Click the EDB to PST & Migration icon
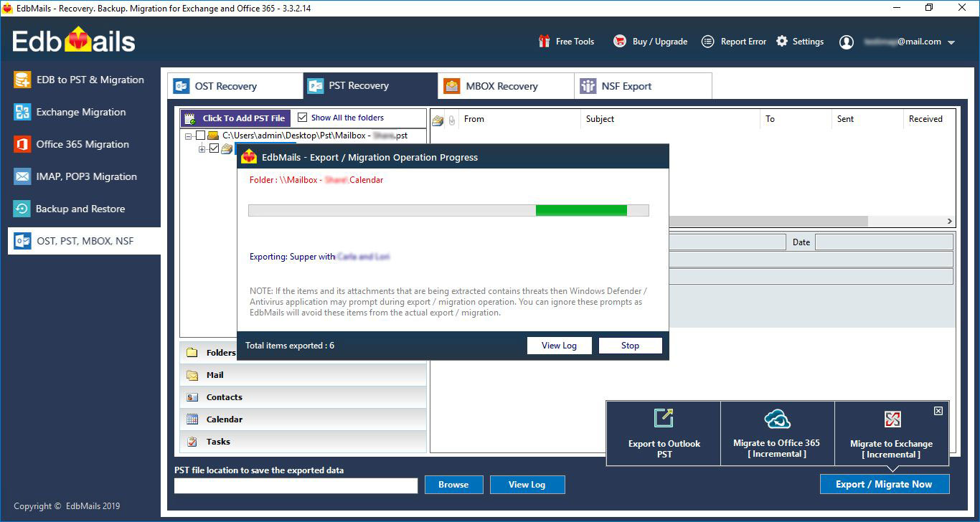The image size is (980, 522). tap(22, 80)
